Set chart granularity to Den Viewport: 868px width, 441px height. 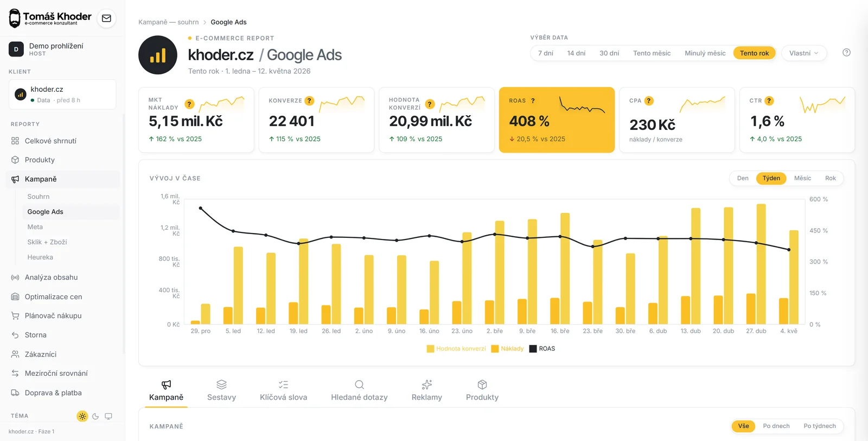743,178
